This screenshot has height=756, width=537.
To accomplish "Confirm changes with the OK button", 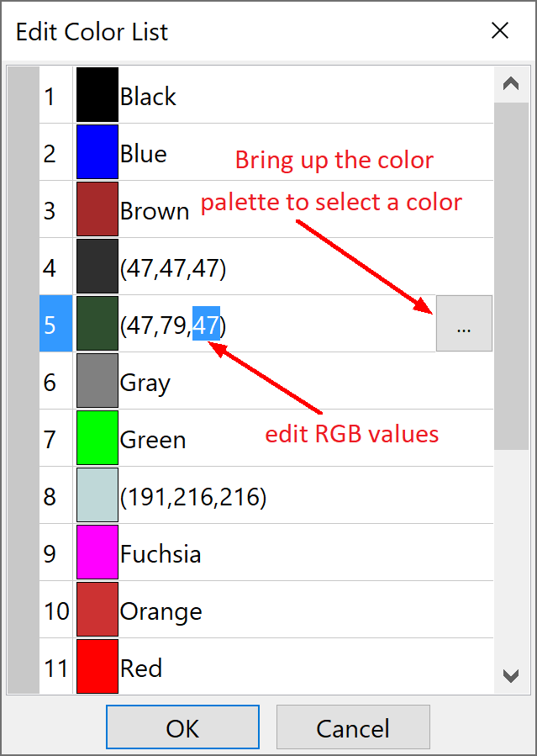I will click(182, 726).
